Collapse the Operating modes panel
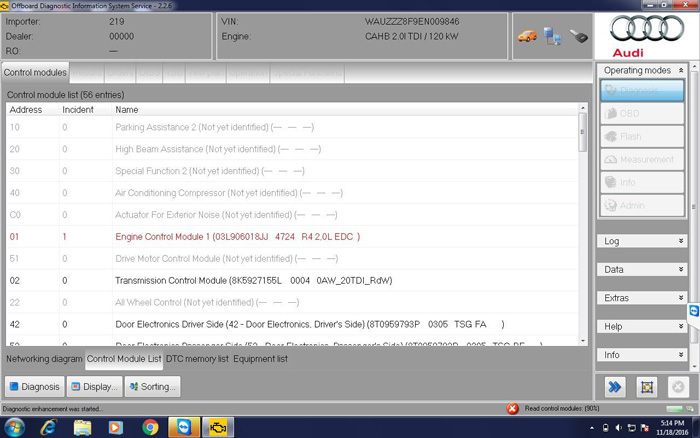Viewport: 700px width, 438px height. [681, 71]
